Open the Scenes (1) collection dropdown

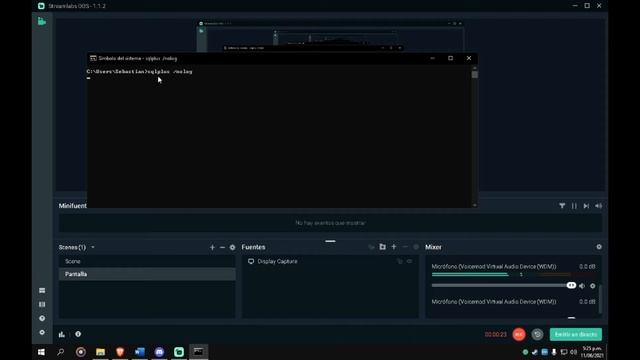coord(93,247)
